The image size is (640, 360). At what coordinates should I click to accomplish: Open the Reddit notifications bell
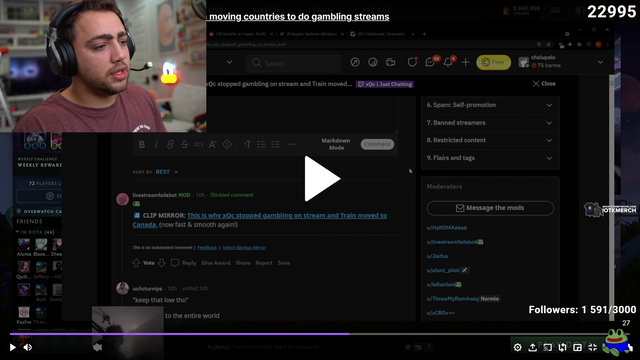[448, 62]
